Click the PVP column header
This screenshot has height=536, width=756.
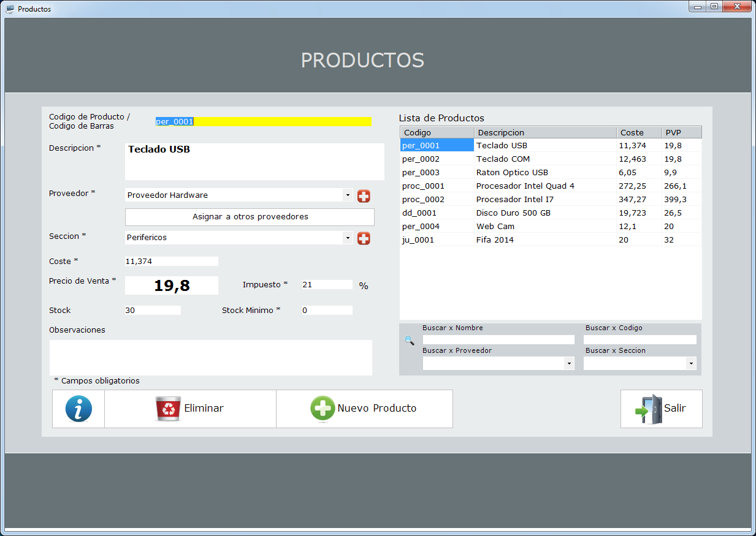pos(681,132)
